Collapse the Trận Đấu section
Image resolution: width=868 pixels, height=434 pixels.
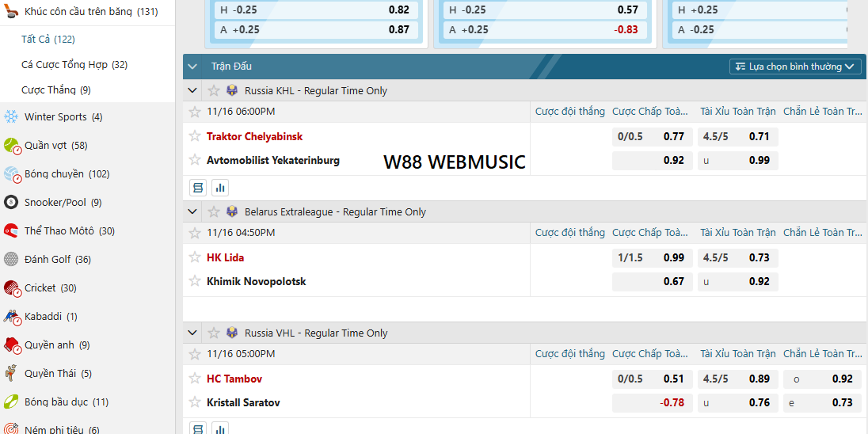pos(193,67)
